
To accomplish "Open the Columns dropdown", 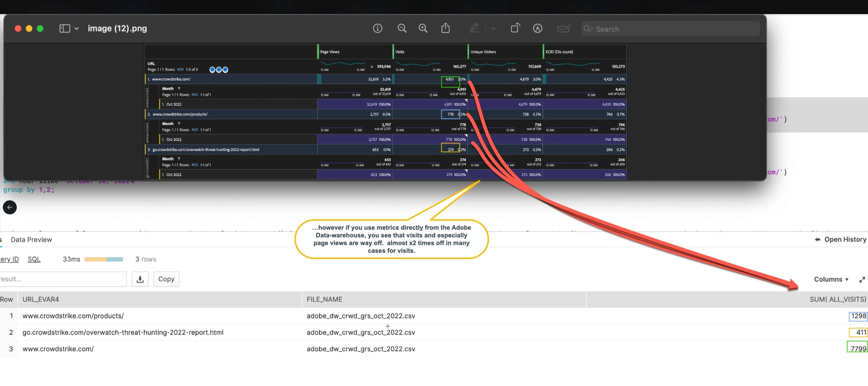I will pyautogui.click(x=831, y=279).
